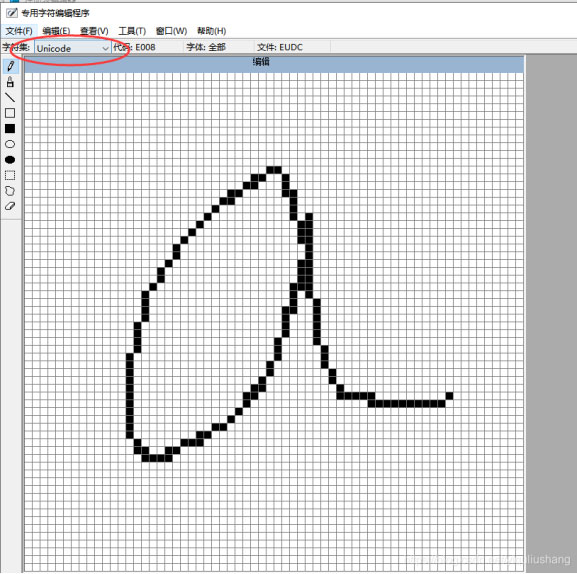The width and height of the screenshot is (577, 574).
Task: Open the 查看(V) menu
Action: coord(94,31)
